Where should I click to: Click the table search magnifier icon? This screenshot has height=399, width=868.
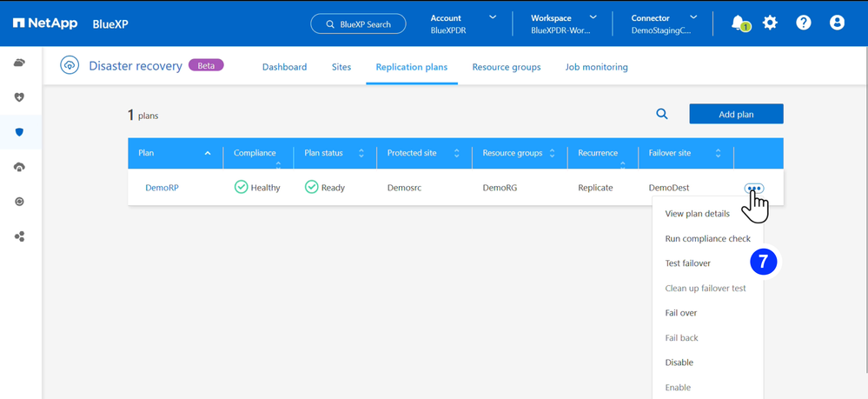pyautogui.click(x=662, y=114)
